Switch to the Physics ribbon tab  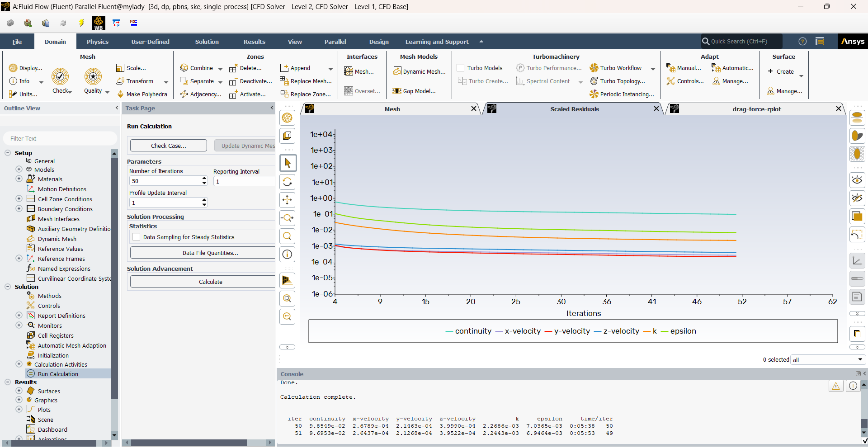[98, 42]
